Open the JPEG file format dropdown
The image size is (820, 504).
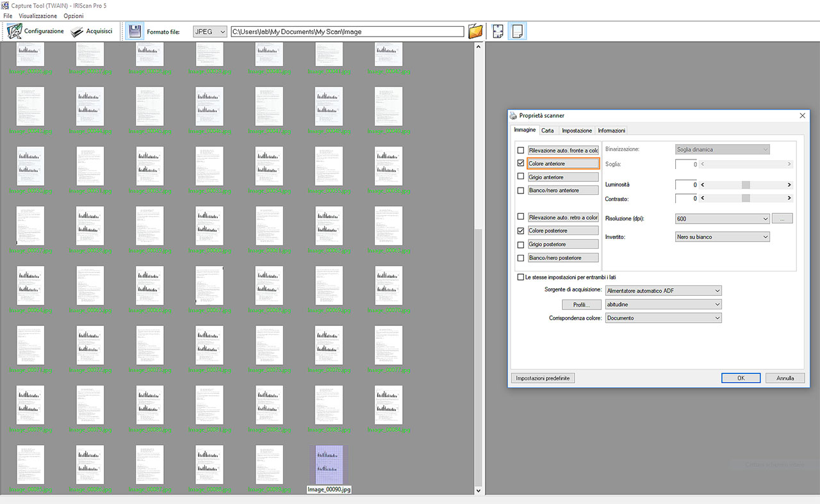[x=210, y=31]
